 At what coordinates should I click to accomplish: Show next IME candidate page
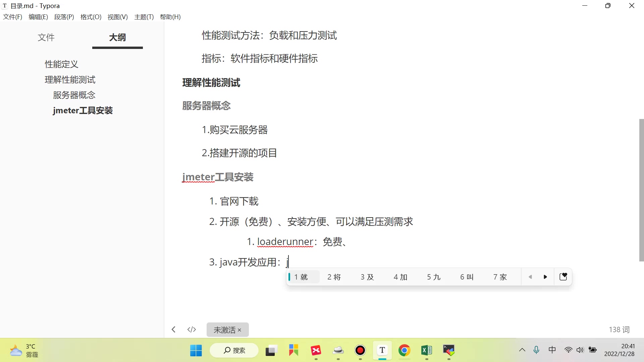pos(545,277)
